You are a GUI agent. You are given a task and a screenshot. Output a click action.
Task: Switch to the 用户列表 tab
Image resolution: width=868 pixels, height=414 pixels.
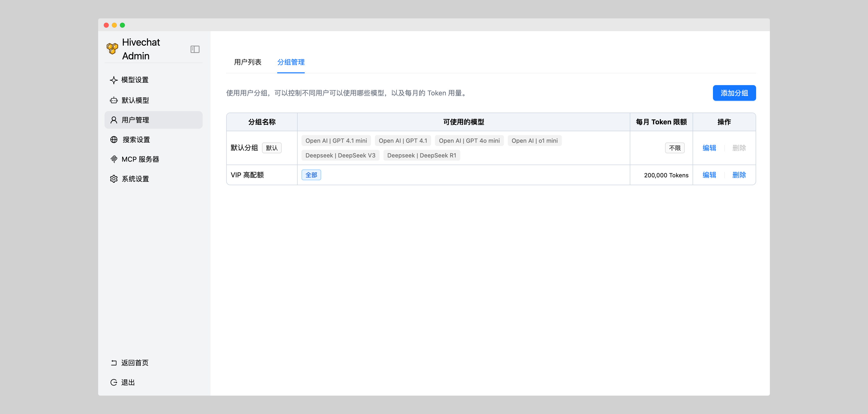click(248, 62)
